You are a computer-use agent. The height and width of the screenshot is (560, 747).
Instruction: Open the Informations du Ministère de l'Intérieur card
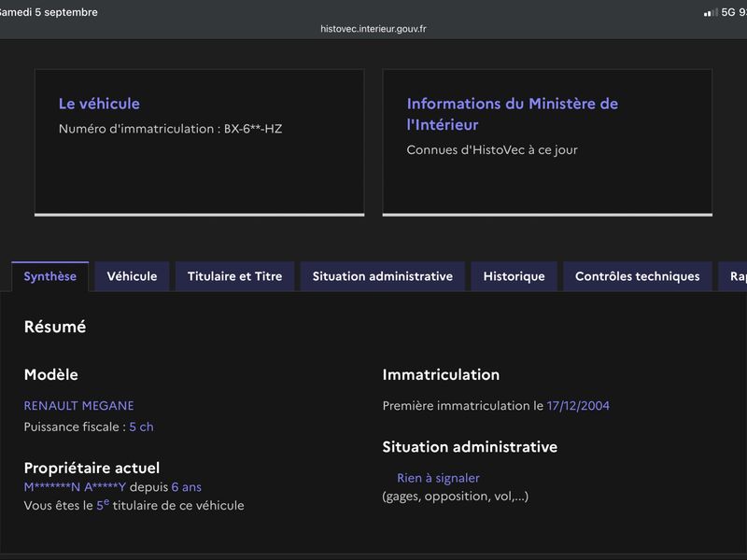(547, 142)
